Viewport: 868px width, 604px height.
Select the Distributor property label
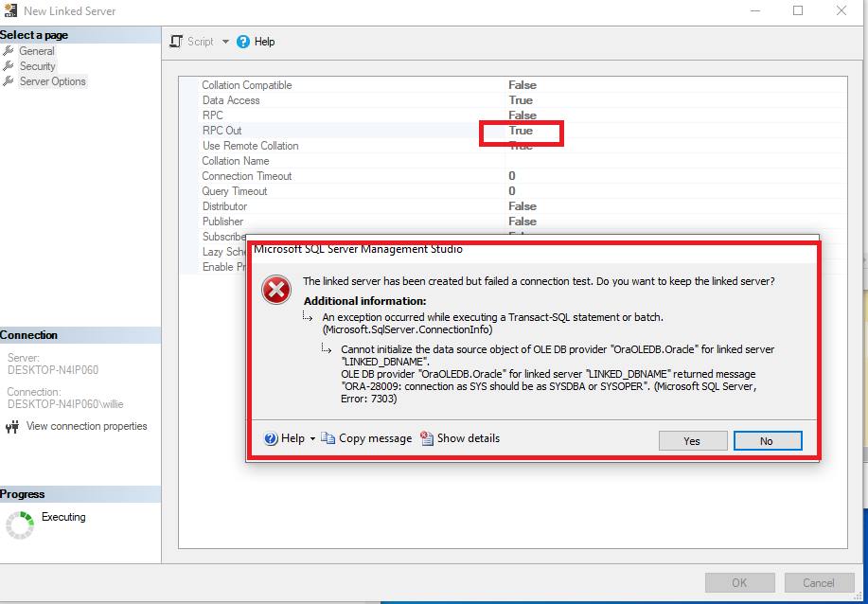pyautogui.click(x=224, y=206)
